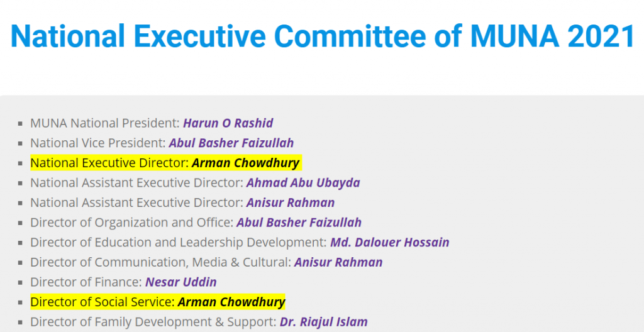Click the name Dr. Riajul Islam
This screenshot has height=332, width=644.
(324, 322)
